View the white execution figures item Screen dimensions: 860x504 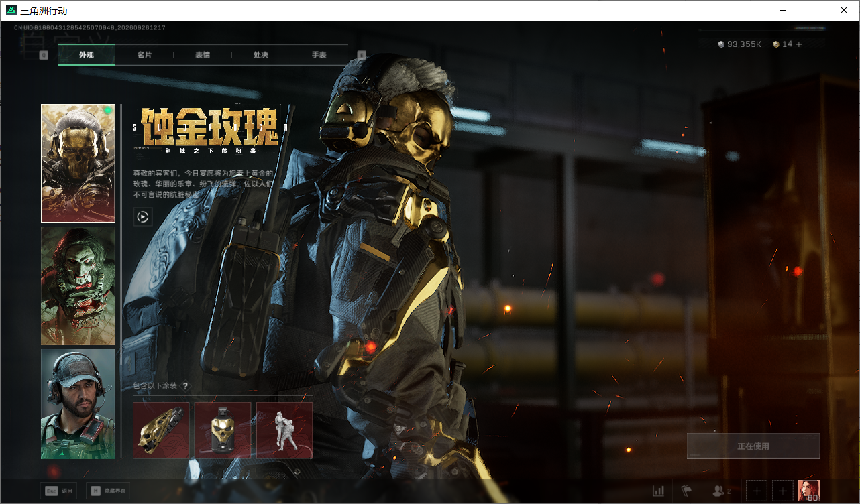tap(284, 430)
